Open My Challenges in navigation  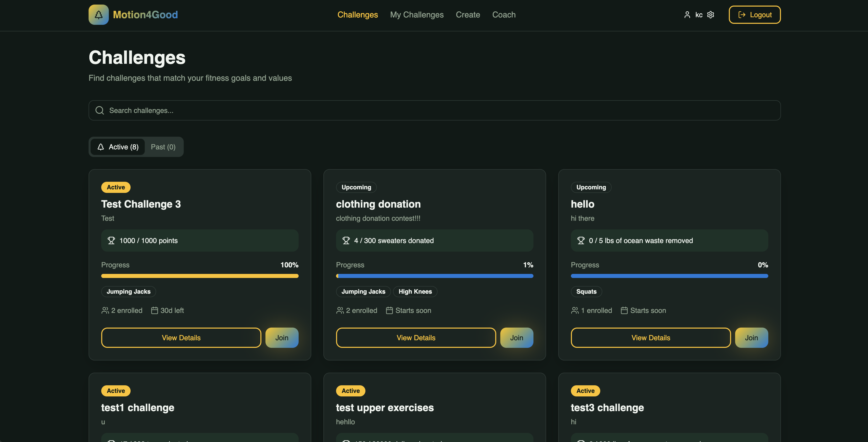(417, 14)
